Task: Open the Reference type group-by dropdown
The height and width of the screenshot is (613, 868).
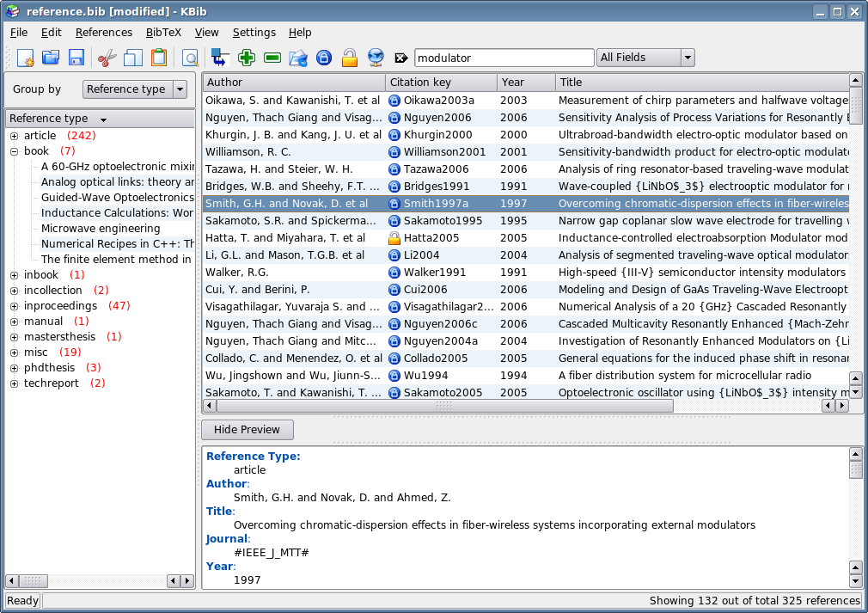Action: click(x=180, y=89)
